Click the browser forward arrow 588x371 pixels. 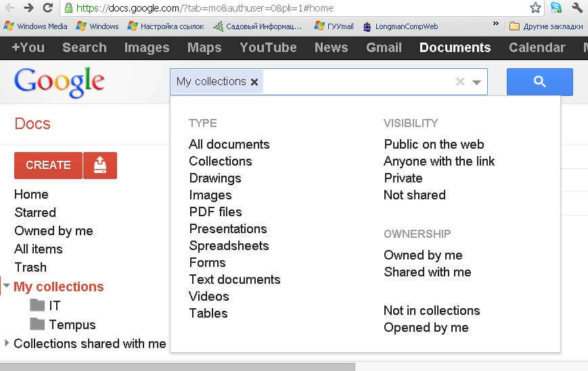point(28,7)
